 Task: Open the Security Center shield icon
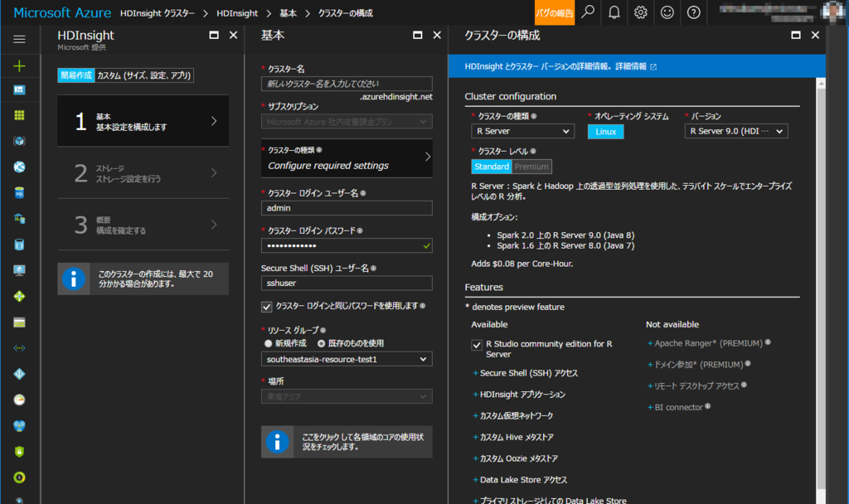click(20, 452)
